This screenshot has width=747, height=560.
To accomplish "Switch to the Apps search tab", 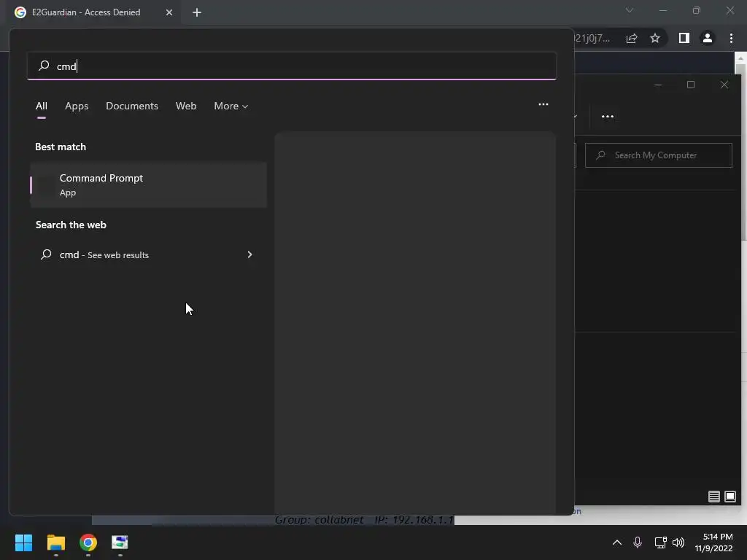I will coord(77,106).
